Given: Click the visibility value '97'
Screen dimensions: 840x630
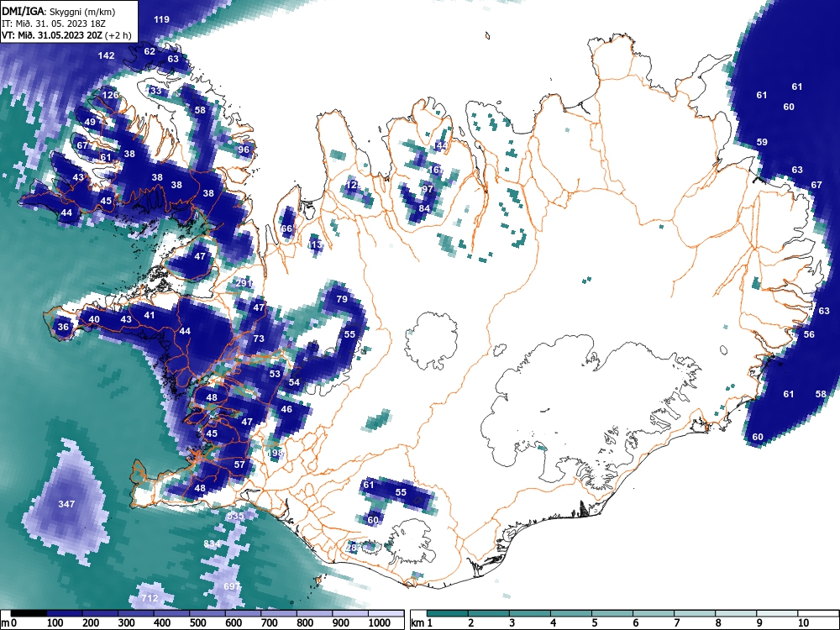Looking at the screenshot, I should pyautogui.click(x=428, y=189).
